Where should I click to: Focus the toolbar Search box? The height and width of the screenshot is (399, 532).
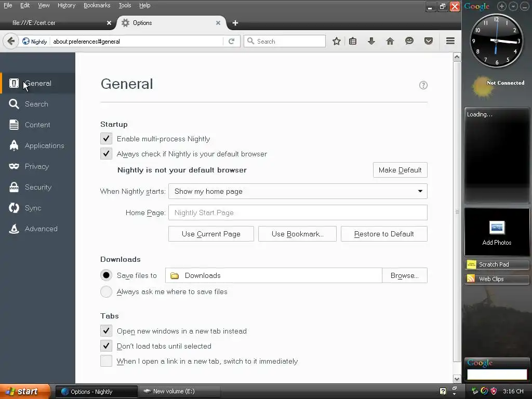coord(285,42)
